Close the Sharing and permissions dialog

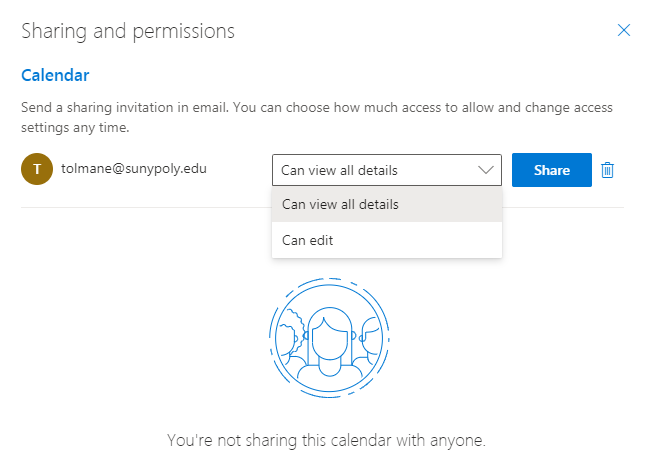(x=624, y=30)
